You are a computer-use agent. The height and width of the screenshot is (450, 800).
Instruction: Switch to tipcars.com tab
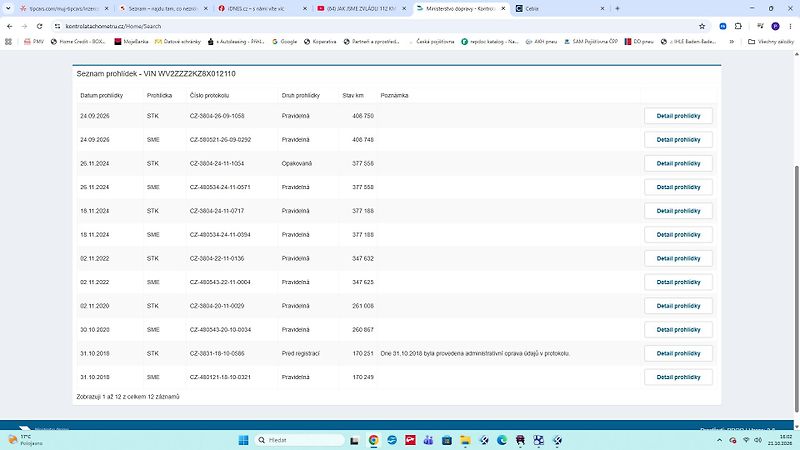64,9
